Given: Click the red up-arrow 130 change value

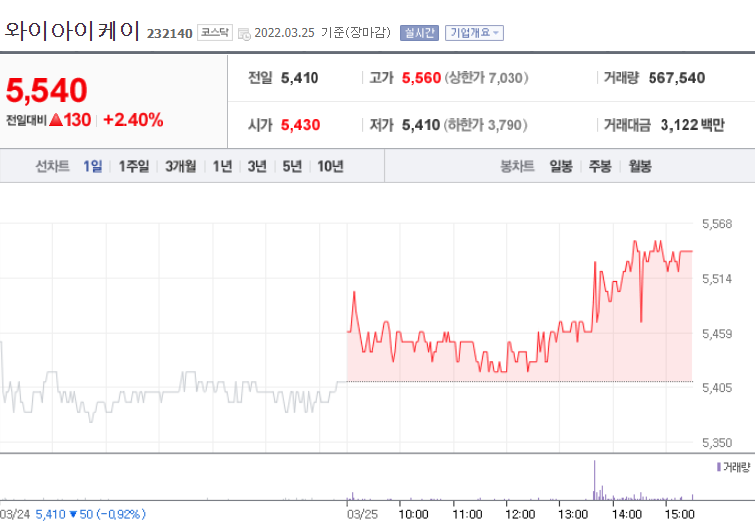Looking at the screenshot, I should pyautogui.click(x=70, y=120).
